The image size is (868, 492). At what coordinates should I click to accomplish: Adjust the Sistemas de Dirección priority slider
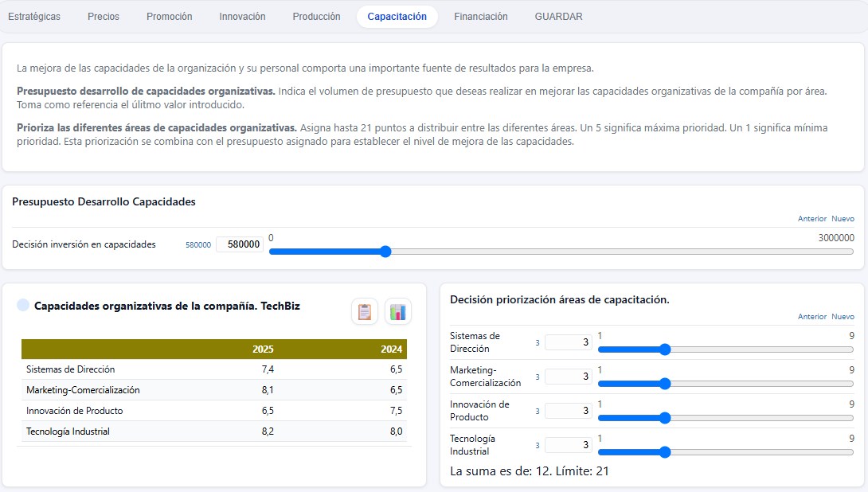[725, 349]
